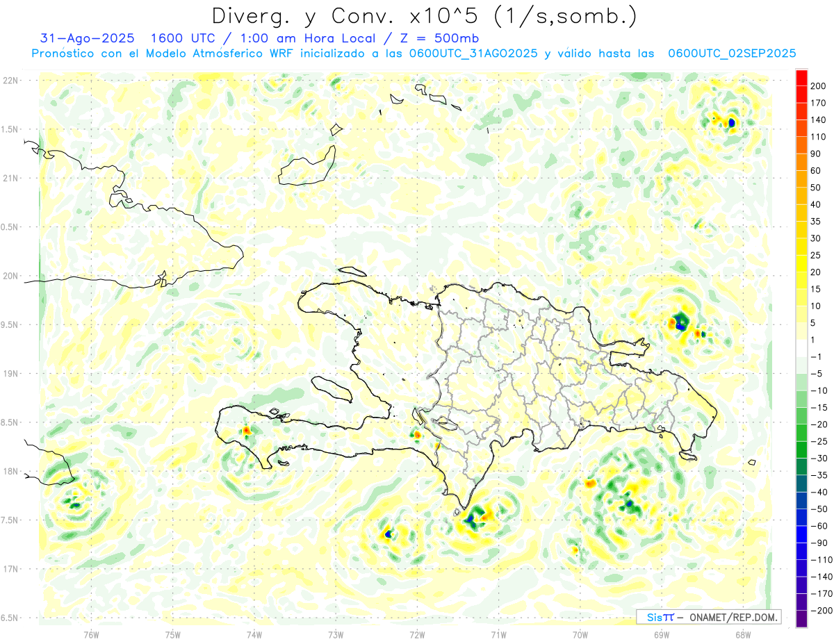Click the '170' color scale label

(x=818, y=103)
